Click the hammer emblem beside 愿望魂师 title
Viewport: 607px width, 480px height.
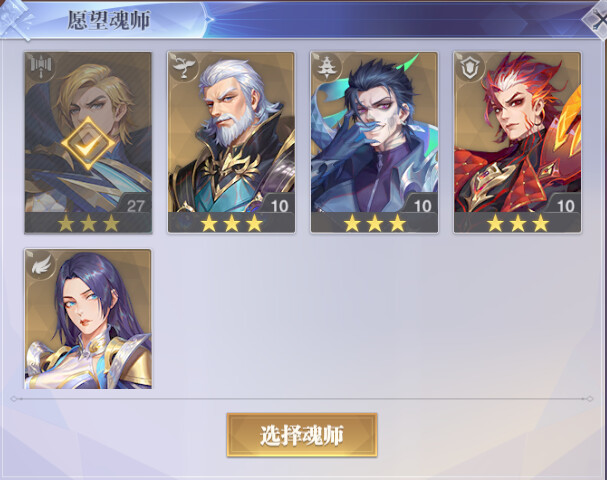16,20
